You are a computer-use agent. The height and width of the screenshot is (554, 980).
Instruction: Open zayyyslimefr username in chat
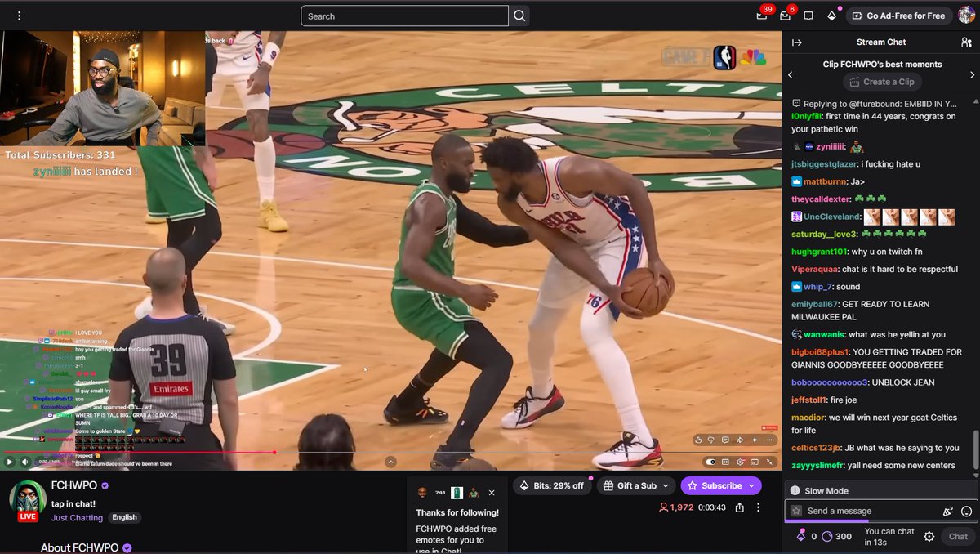coord(817,465)
